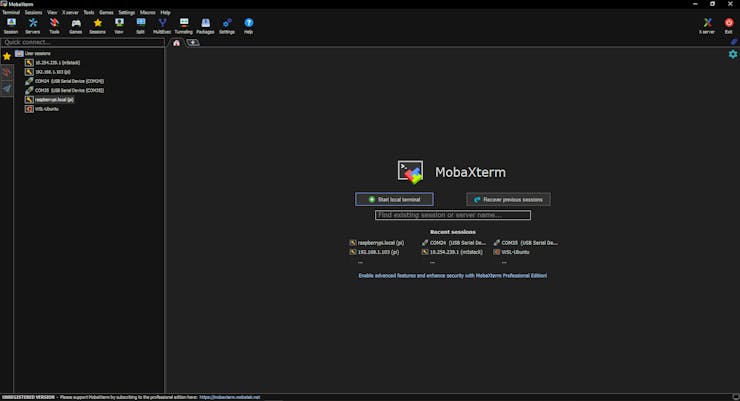Open the Macros menu
Image resolution: width=740 pixels, height=401 pixels.
147,12
